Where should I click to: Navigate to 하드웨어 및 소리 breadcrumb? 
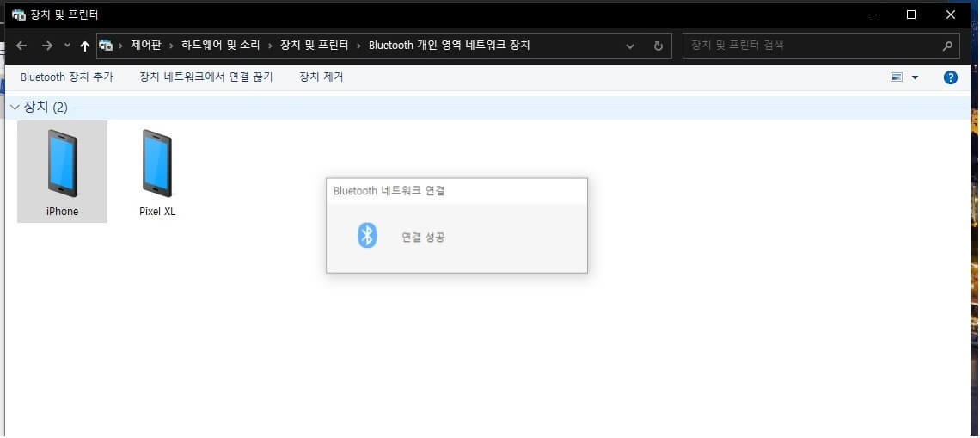(221, 45)
